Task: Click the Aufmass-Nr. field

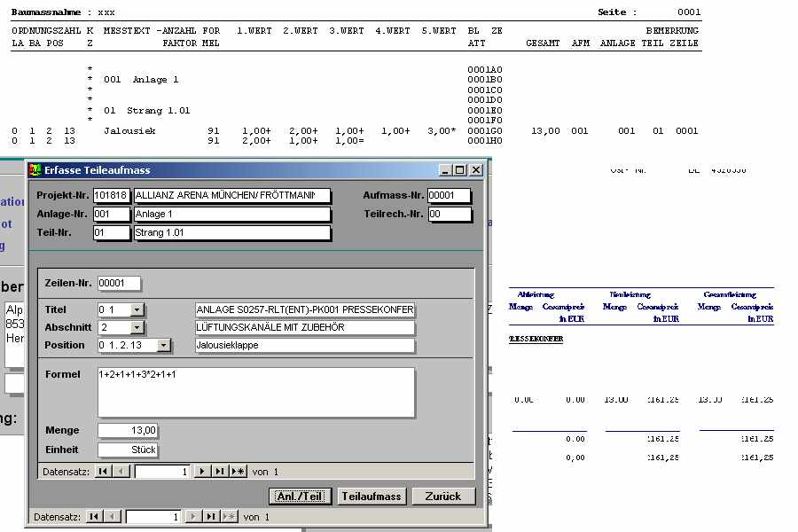Action: pos(449,196)
